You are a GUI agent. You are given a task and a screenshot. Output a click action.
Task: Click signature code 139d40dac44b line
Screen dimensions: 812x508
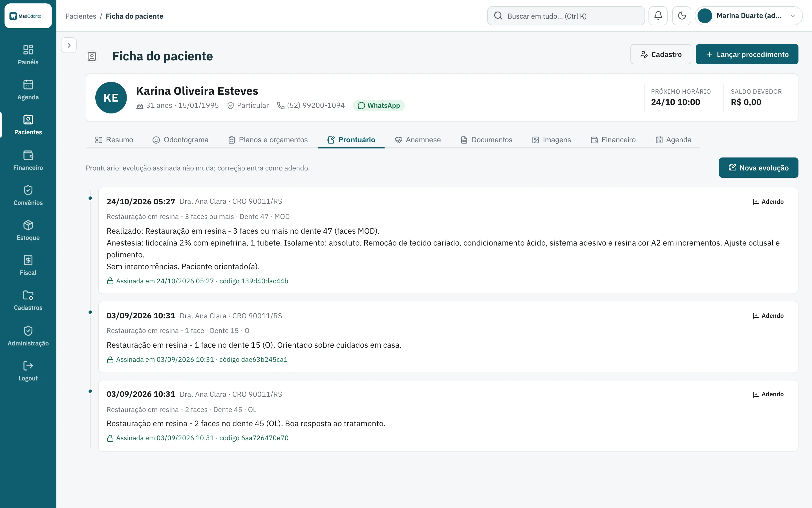[197, 281]
